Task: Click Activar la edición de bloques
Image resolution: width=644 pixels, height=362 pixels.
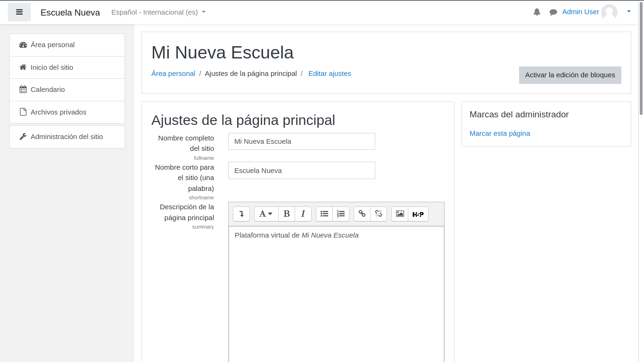Action: tap(570, 75)
